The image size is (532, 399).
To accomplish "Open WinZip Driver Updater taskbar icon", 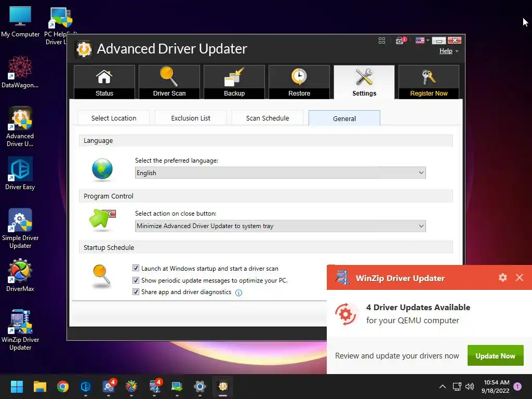I will click(154, 387).
